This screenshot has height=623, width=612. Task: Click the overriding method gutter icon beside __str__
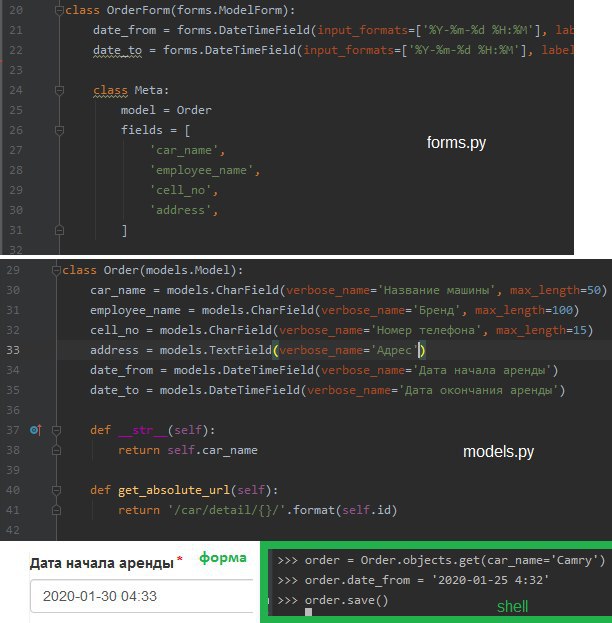coord(36,430)
